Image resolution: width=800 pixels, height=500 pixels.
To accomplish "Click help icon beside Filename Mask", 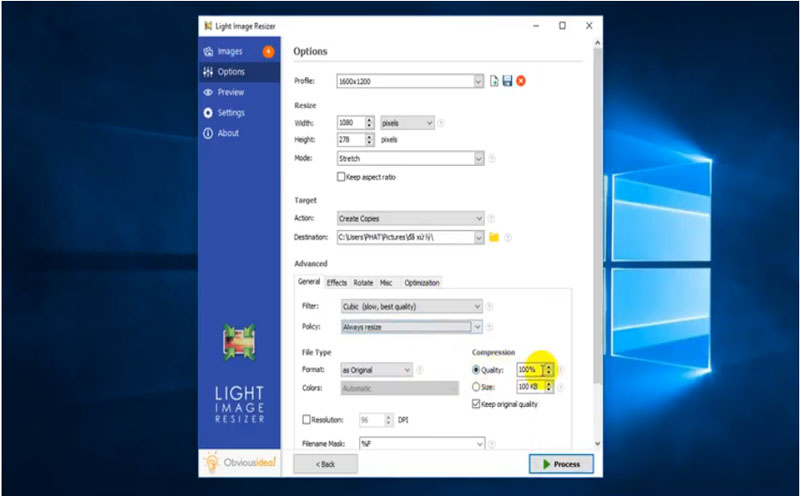I will click(491, 444).
